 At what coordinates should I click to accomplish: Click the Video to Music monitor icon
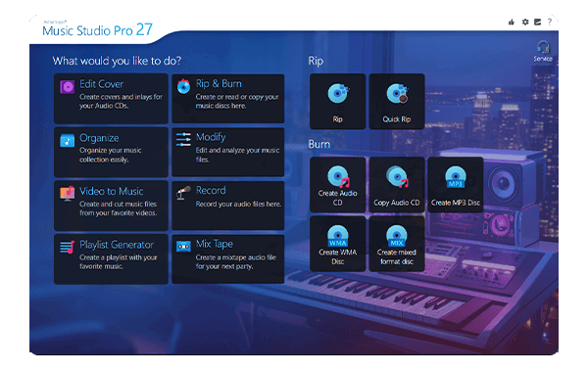67,193
